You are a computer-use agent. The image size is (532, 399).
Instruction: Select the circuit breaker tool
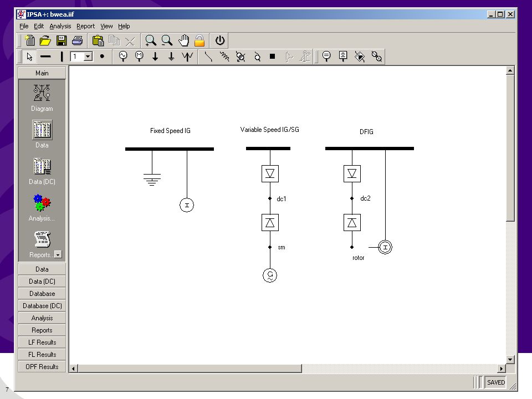pyautogui.click(x=257, y=57)
